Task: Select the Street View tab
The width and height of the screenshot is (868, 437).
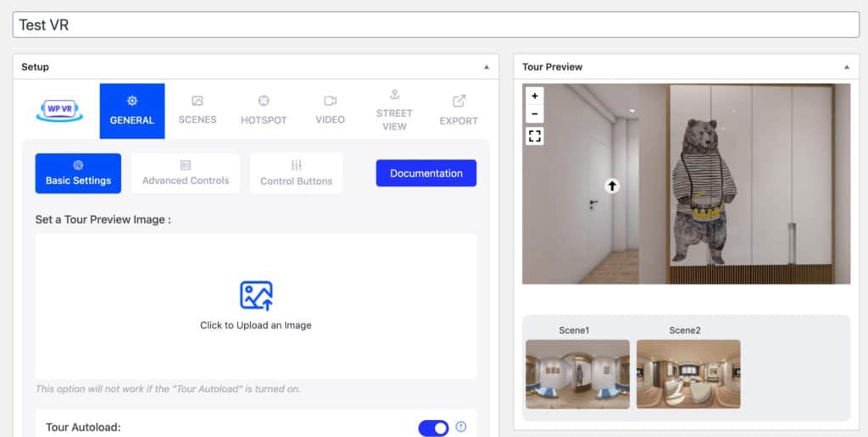Action: point(394,111)
